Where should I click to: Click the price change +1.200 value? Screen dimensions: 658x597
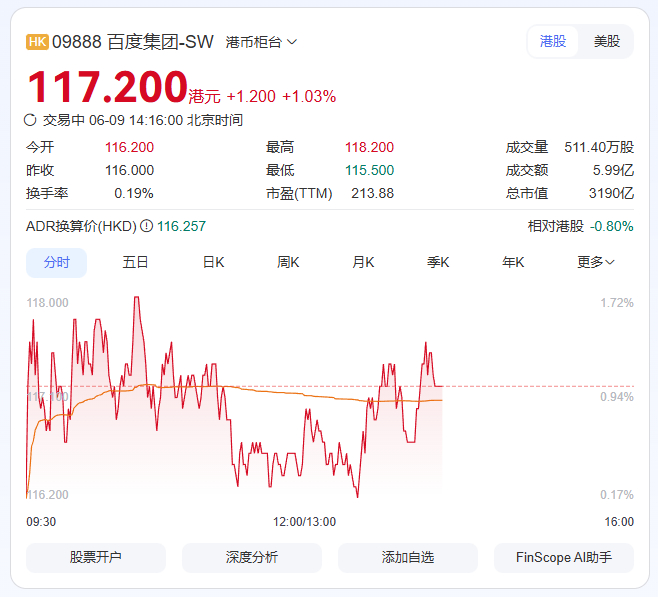(x=251, y=96)
